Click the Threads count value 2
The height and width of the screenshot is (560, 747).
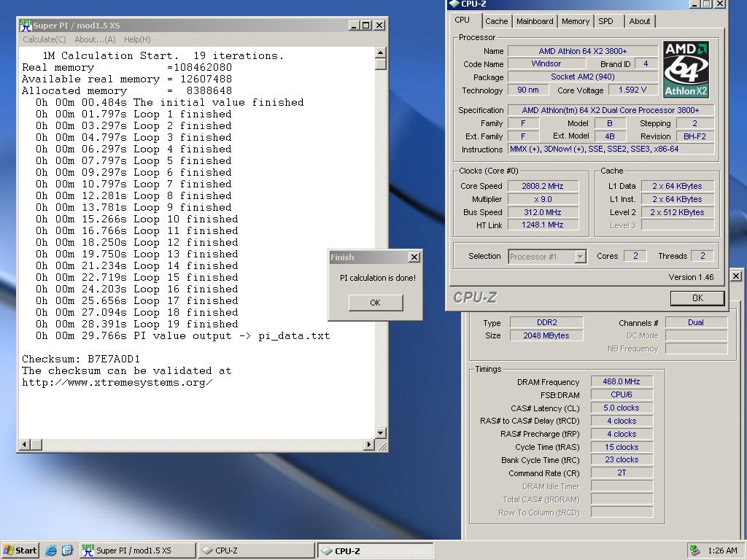coord(703,256)
